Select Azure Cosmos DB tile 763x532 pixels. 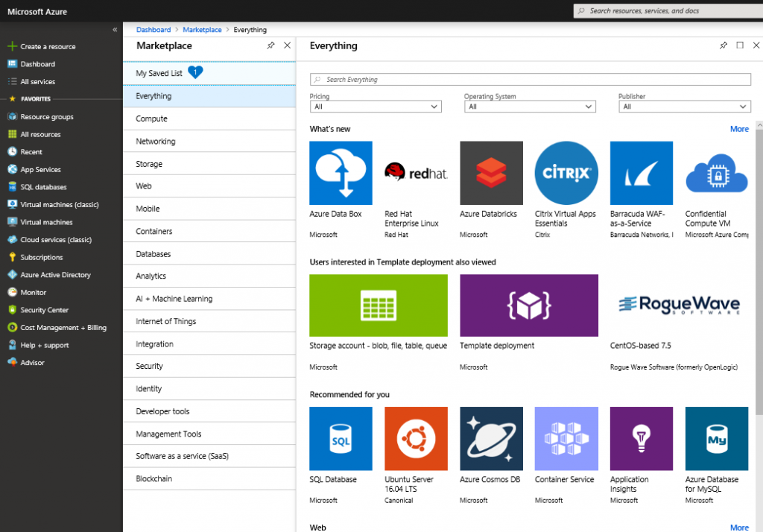tap(491, 439)
